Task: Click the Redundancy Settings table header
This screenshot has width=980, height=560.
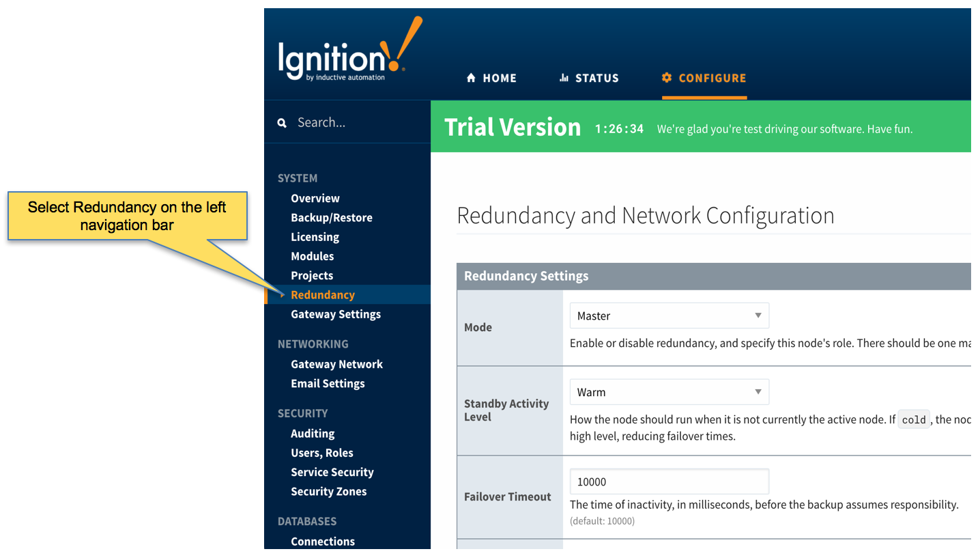Action: pos(714,276)
